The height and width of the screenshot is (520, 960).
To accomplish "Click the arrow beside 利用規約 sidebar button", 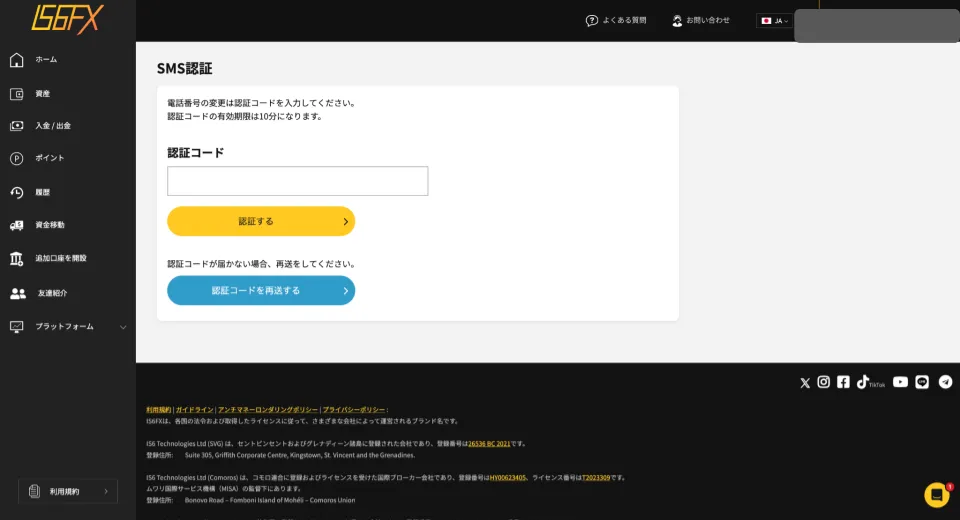I will 106,491.
